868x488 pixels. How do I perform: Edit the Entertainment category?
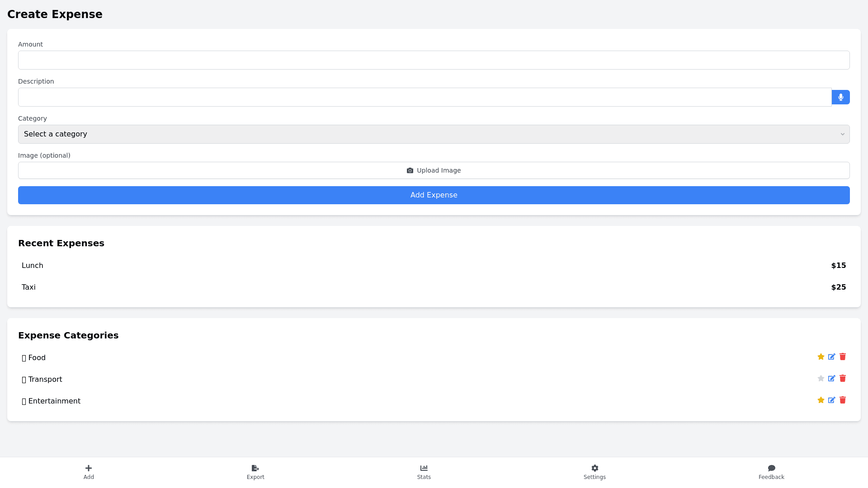(831, 400)
